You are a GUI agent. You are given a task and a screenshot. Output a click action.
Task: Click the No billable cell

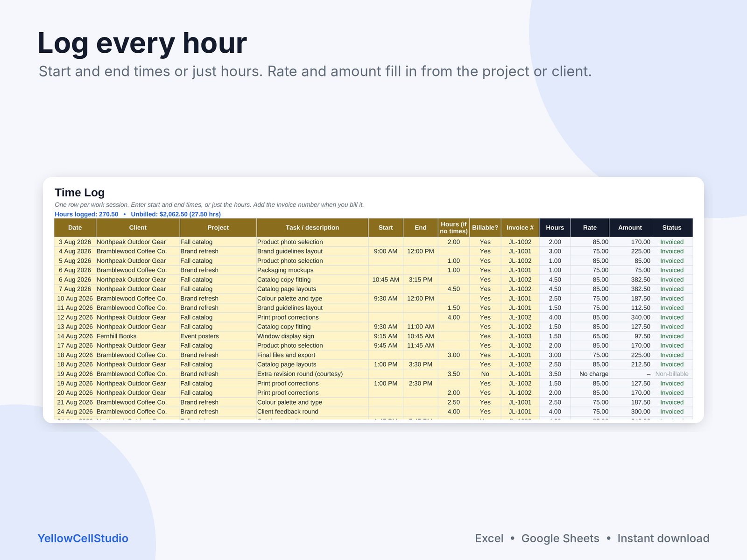tap(485, 374)
